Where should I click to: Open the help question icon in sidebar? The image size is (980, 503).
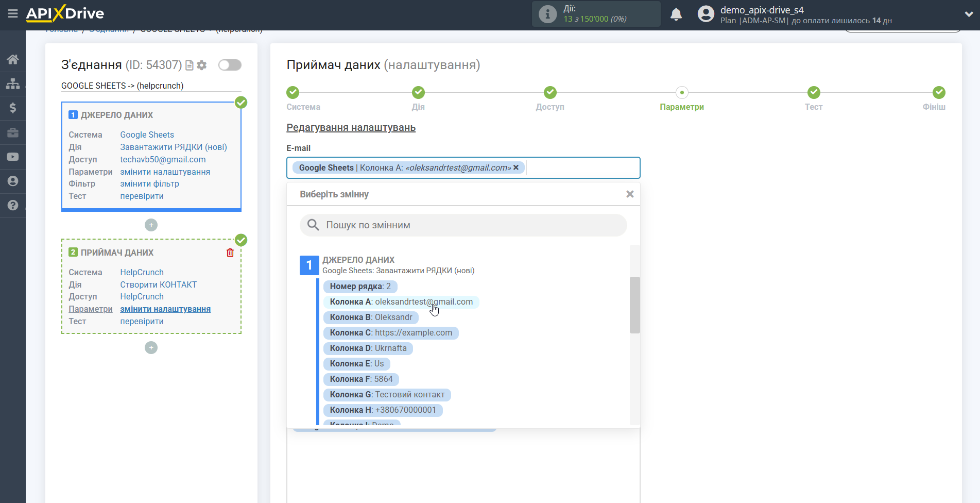(13, 205)
